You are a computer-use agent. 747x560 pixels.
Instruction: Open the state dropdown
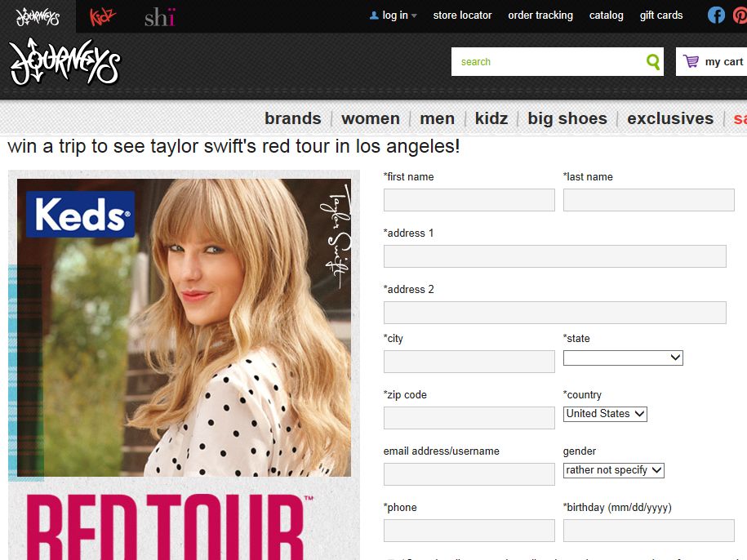(x=623, y=358)
